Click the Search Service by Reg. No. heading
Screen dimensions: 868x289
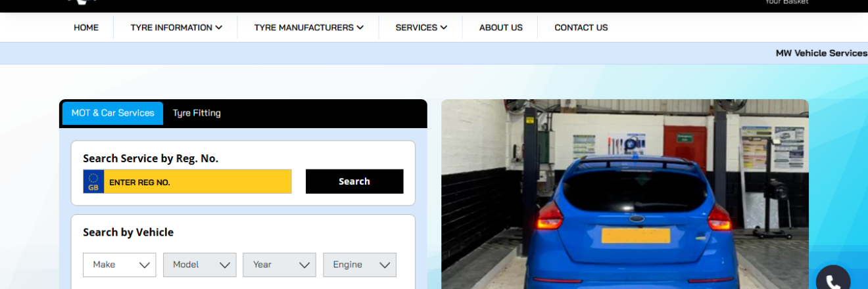coord(151,158)
